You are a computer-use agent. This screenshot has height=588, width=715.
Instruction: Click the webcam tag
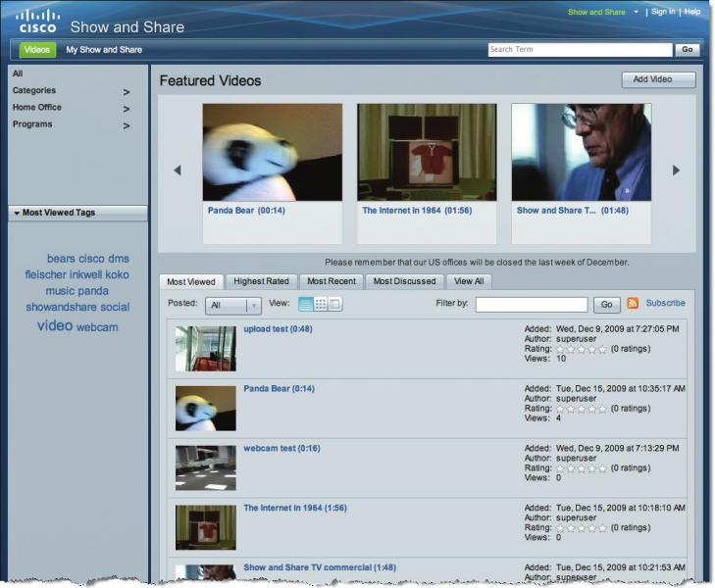coord(97,327)
